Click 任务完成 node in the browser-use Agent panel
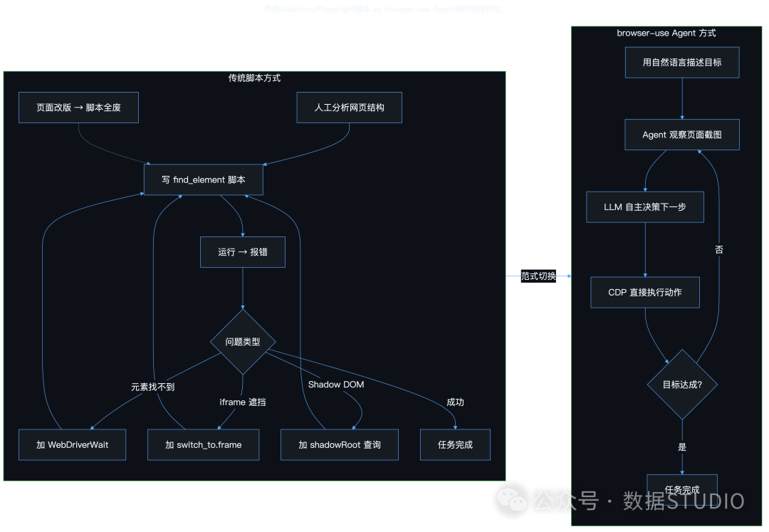Viewport: 769px width, 532px height. point(682,489)
